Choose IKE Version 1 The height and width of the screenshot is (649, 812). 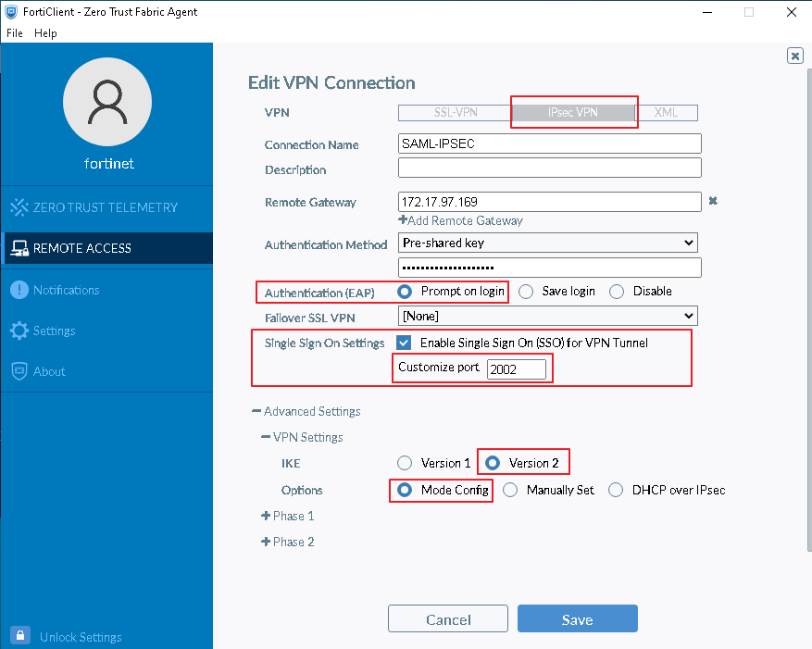click(405, 463)
